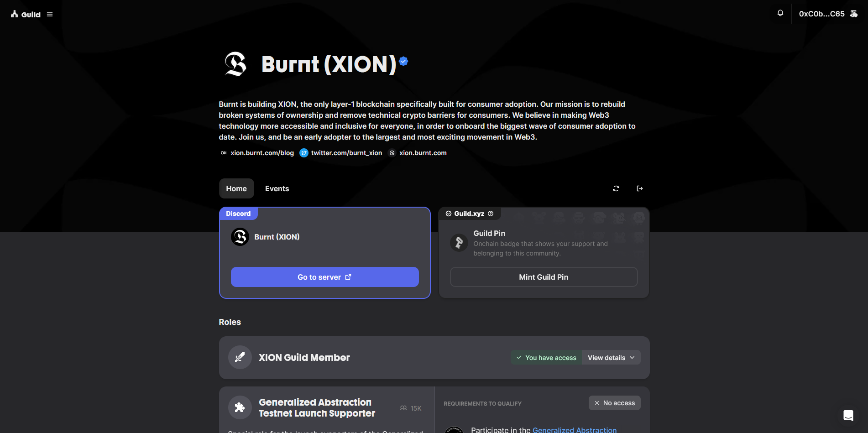Image resolution: width=868 pixels, height=433 pixels.
Task: Open the xion.burnt.com/blog link
Action: [x=261, y=153]
